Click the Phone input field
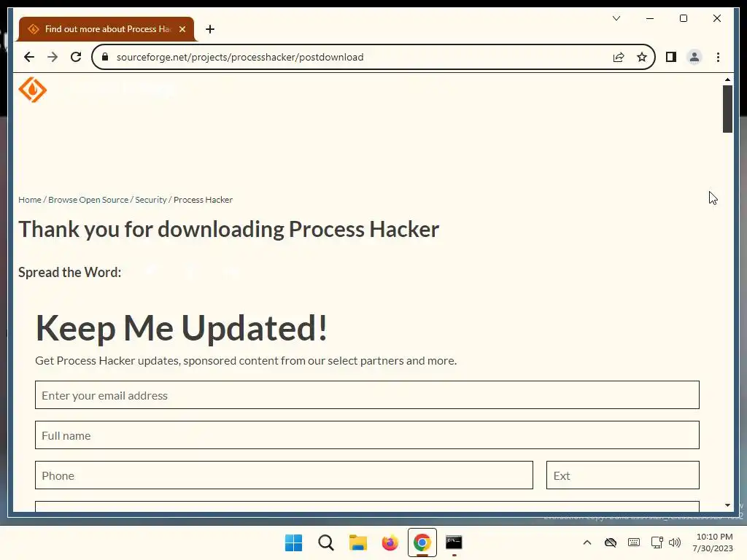 [284, 475]
